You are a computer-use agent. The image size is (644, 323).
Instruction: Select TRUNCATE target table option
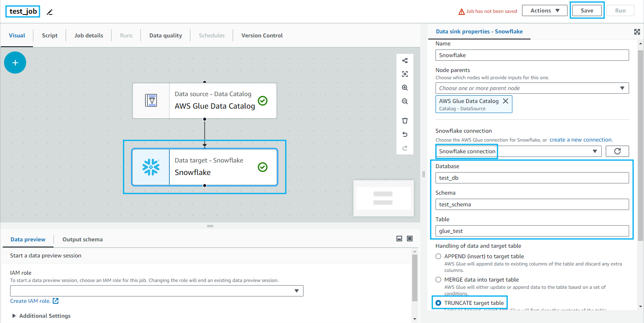pyautogui.click(x=438, y=303)
